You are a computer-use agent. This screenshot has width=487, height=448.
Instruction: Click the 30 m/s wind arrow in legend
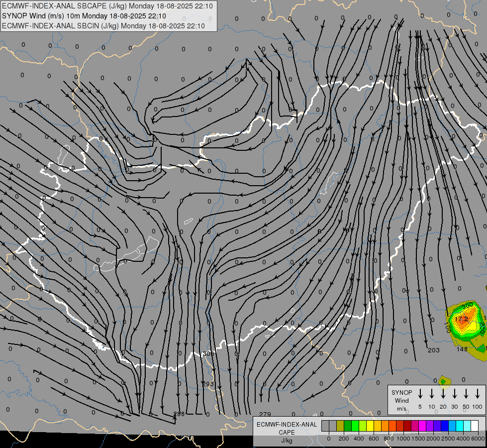click(454, 394)
